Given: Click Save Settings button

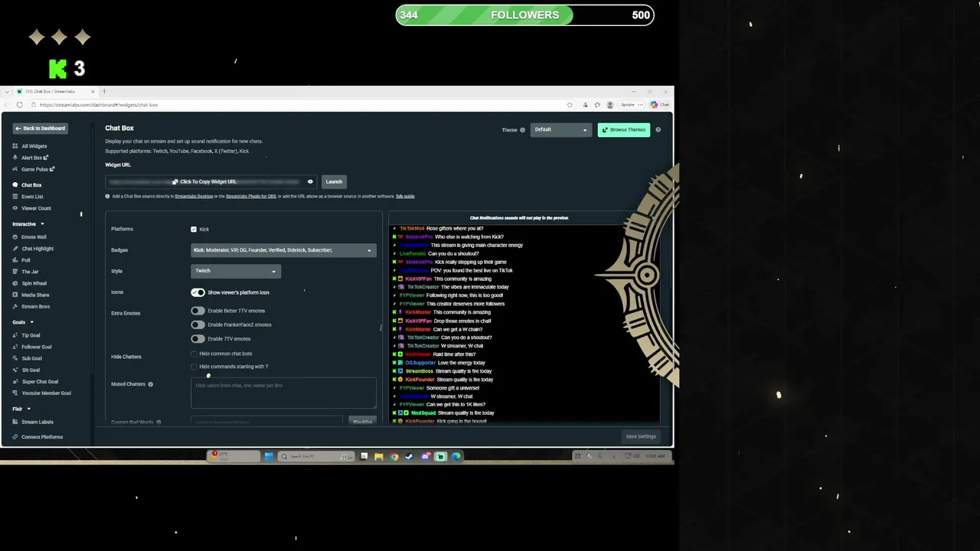Looking at the screenshot, I should click(641, 437).
